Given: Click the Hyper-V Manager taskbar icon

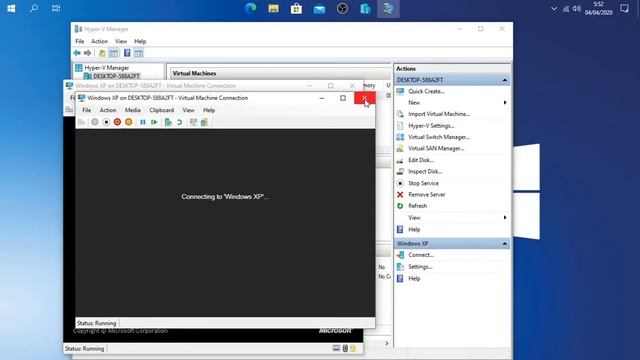Looking at the screenshot, I should (x=388, y=8).
